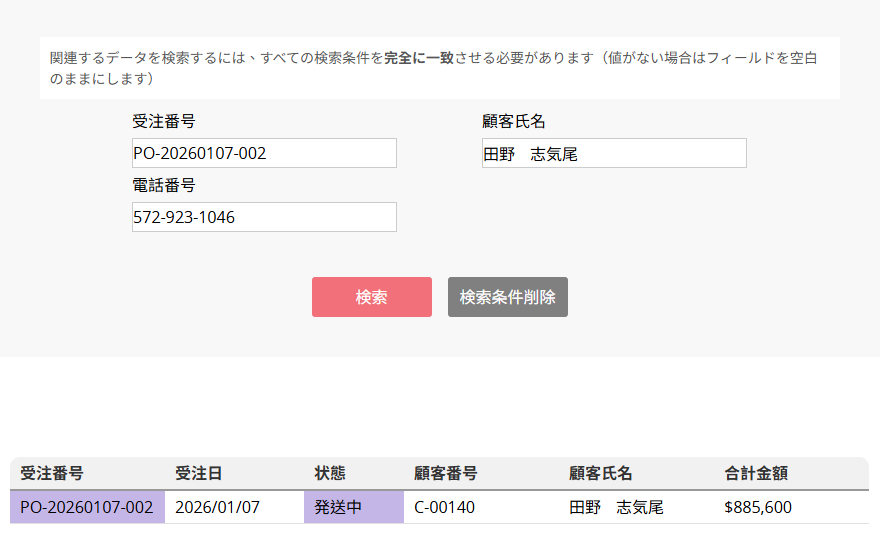The image size is (880, 540).
Task: Click the 状態 column header
Action: coord(330,473)
